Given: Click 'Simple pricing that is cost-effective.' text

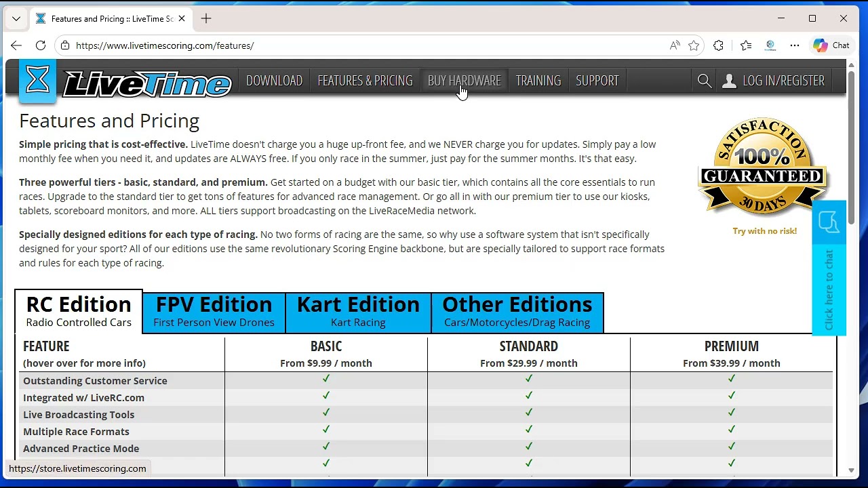Looking at the screenshot, I should click(103, 144).
